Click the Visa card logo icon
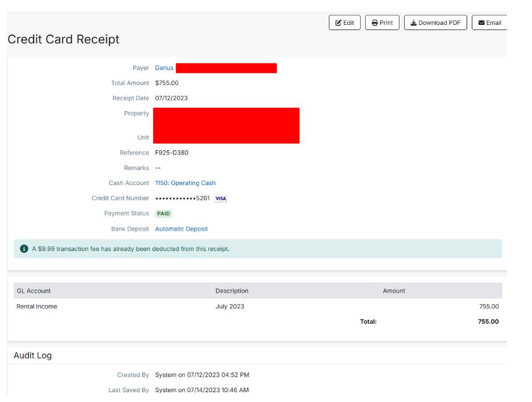 (221, 198)
